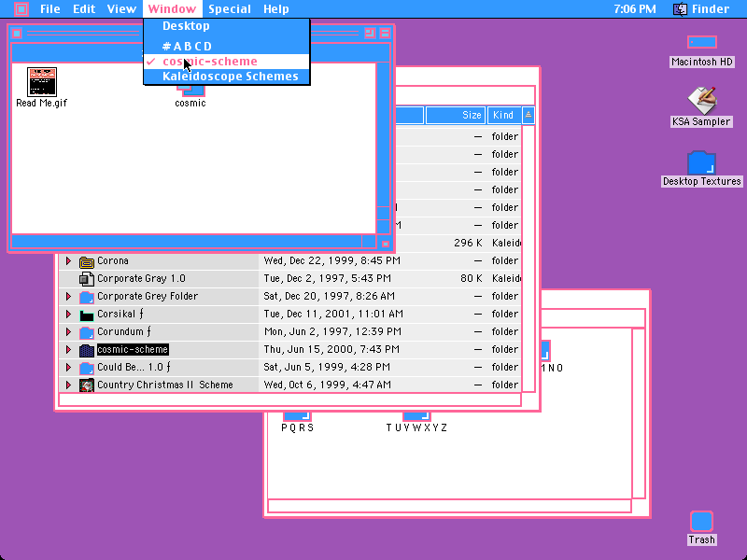Screen dimensions: 747x560
Task: Click the cosmic-scheme window horizontal scrollbar
Action: 193,242
